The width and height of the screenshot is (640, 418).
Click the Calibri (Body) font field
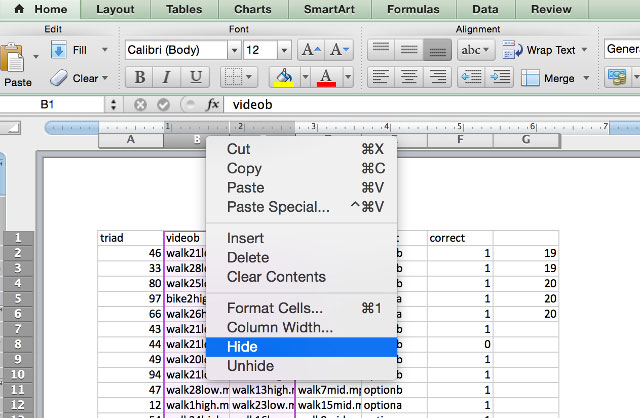176,50
